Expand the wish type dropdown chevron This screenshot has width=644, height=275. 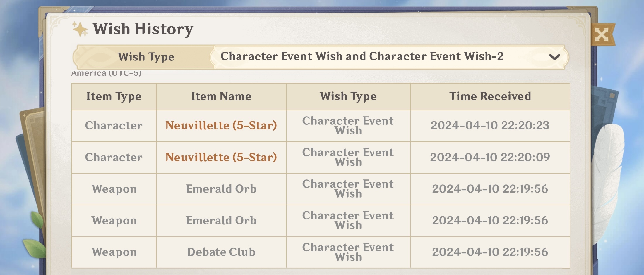click(x=554, y=57)
